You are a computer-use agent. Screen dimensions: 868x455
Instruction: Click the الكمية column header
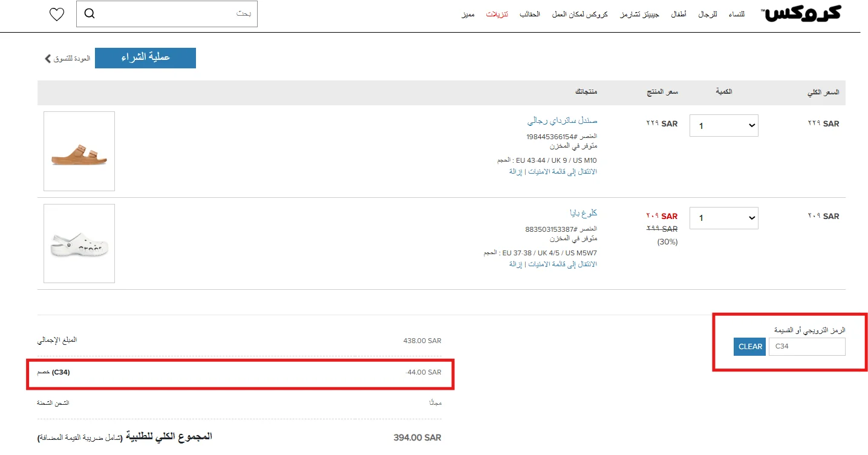click(724, 91)
